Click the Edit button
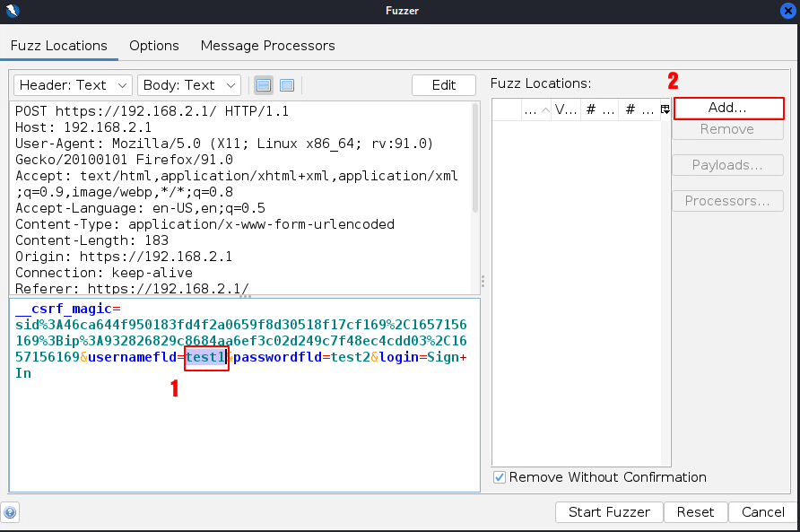 click(x=443, y=85)
